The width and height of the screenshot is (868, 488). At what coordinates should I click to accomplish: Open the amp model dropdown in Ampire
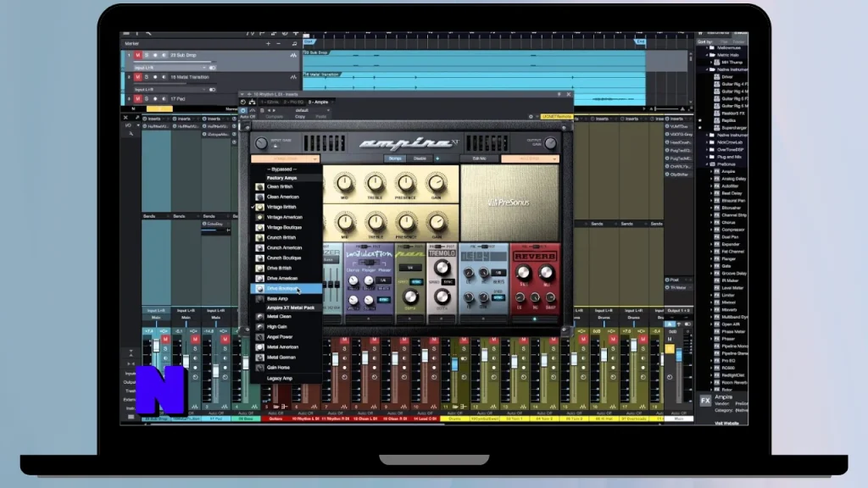[285, 158]
